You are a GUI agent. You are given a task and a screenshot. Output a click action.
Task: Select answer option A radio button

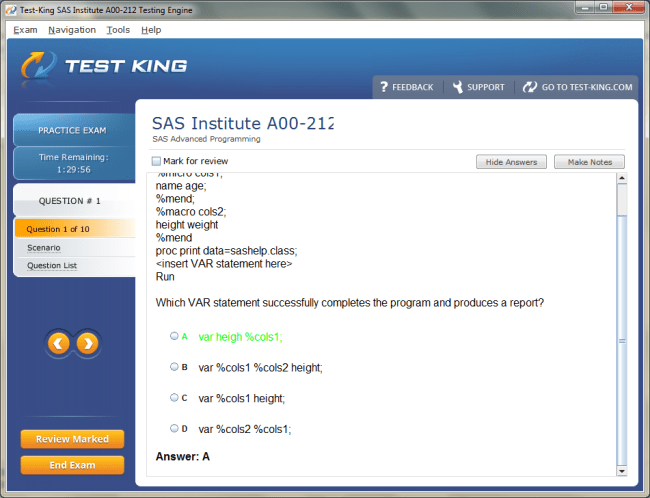174,336
